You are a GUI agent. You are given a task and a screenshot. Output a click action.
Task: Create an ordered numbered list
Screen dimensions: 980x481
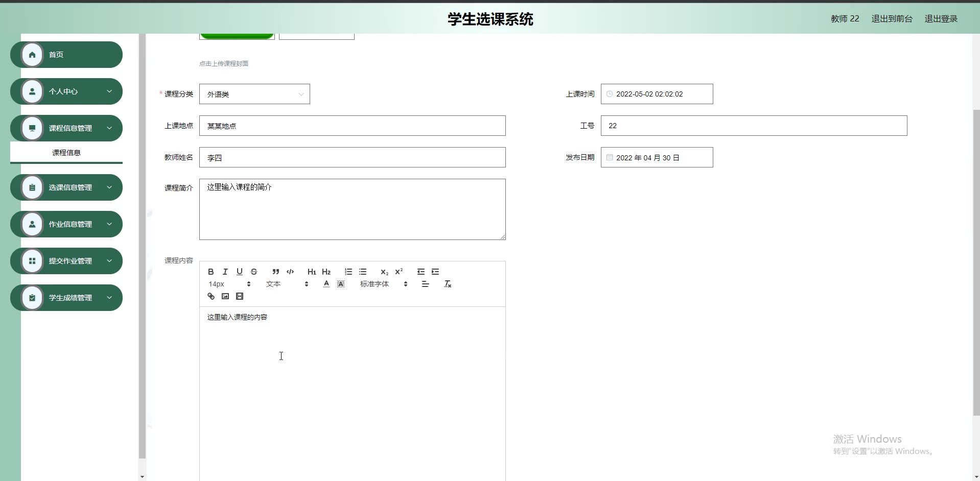click(x=348, y=272)
